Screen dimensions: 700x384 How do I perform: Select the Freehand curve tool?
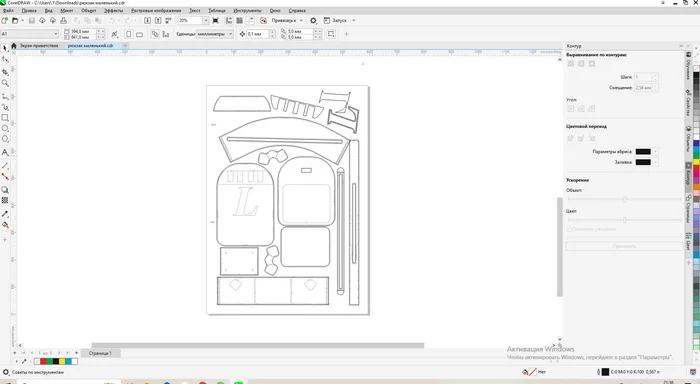click(x=5, y=96)
